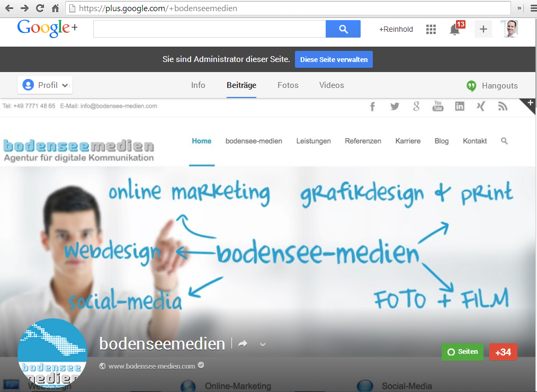Go back with the browser back arrow

click(9, 8)
